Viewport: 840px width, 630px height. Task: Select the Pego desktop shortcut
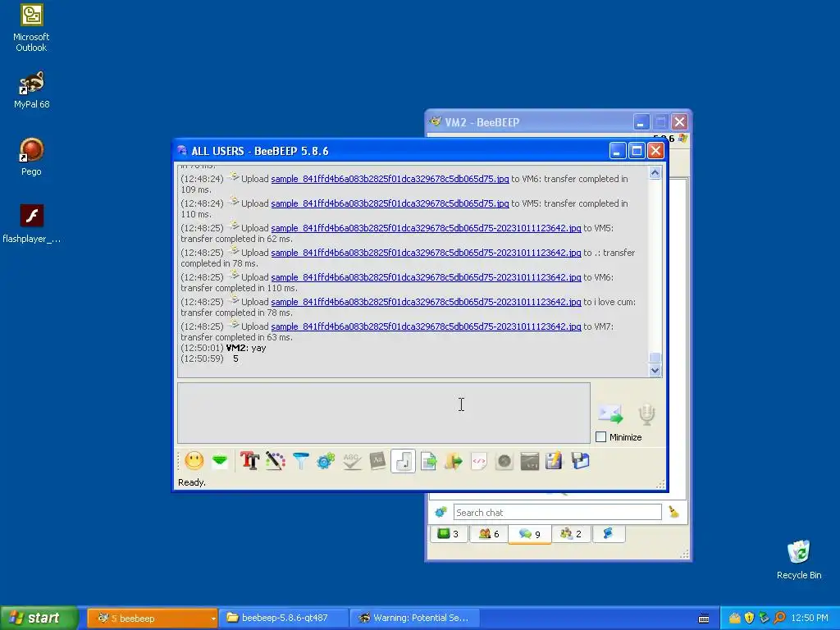[x=31, y=157]
